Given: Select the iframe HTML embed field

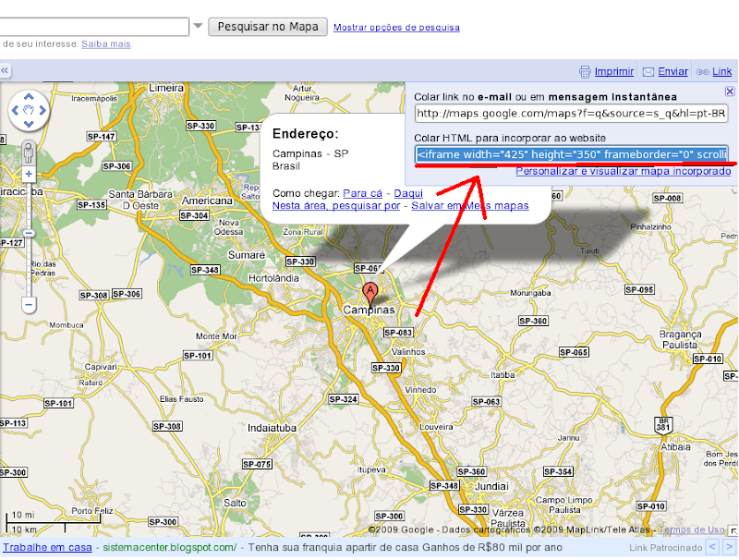Looking at the screenshot, I should 571,154.
